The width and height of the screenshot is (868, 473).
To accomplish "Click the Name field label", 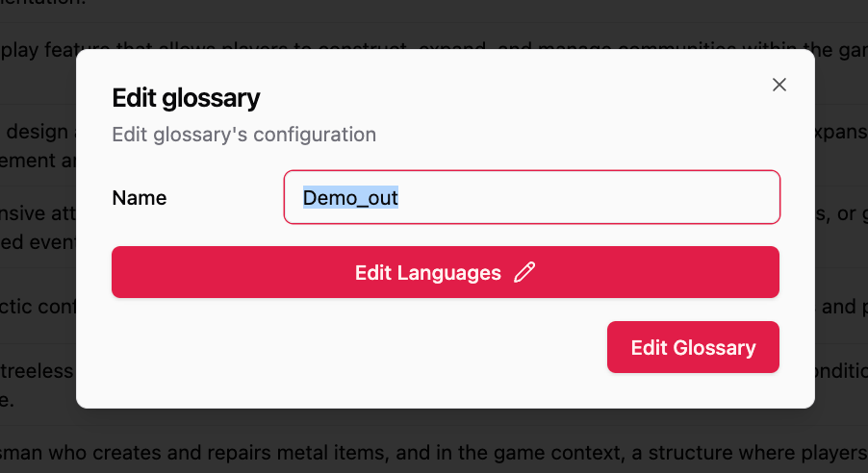I will [x=139, y=197].
